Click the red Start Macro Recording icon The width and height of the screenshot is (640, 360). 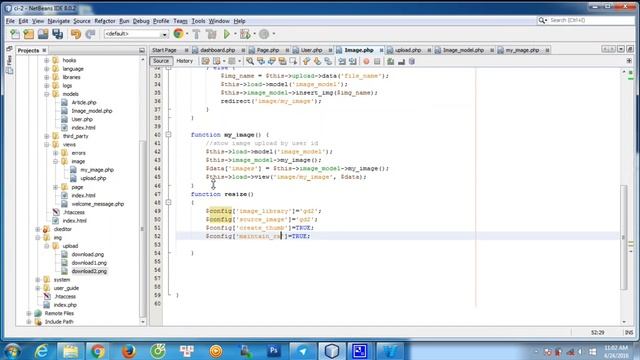[x=366, y=61]
